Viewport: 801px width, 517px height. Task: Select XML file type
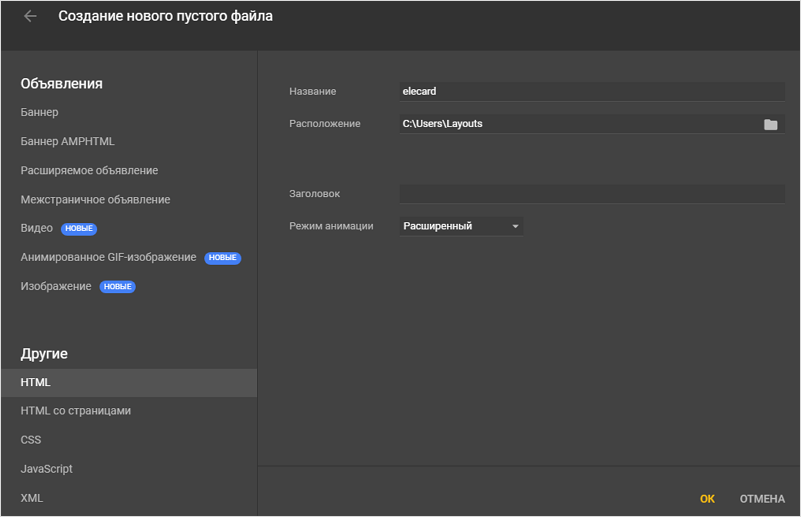tap(32, 498)
